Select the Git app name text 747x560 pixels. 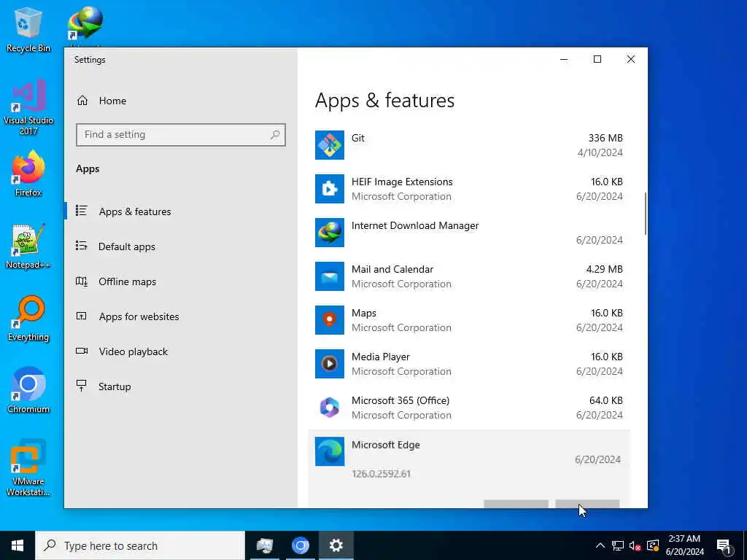pyautogui.click(x=357, y=138)
